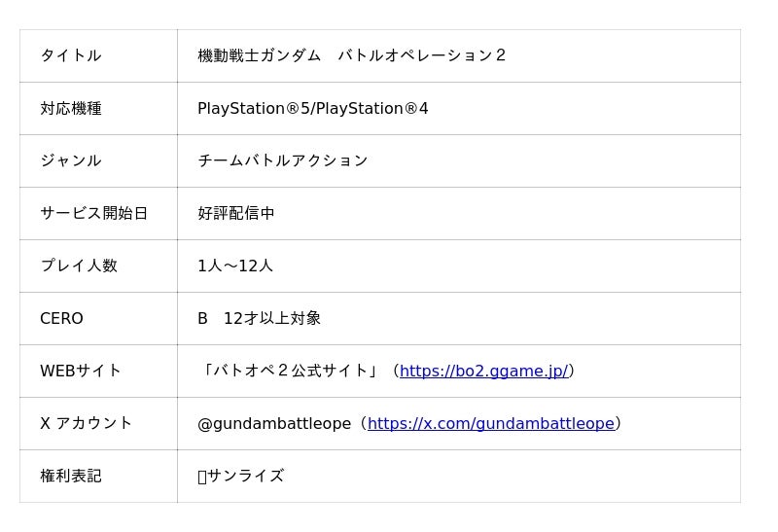Select the プレイ人数 label cell

98,266
